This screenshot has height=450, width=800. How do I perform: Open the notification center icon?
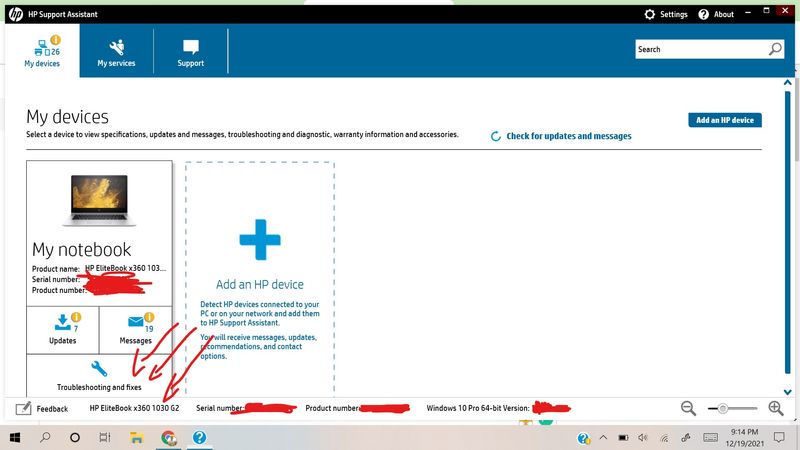[x=779, y=437]
